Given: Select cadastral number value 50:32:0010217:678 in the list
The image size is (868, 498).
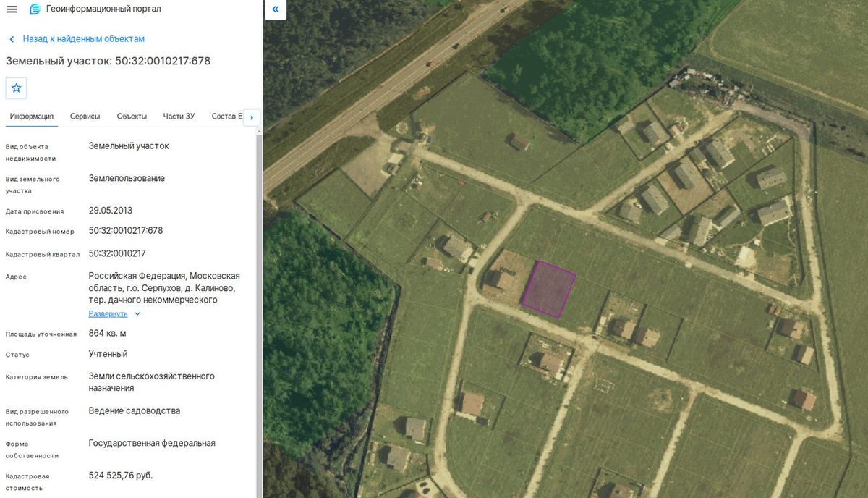Looking at the screenshot, I should 126,231.
